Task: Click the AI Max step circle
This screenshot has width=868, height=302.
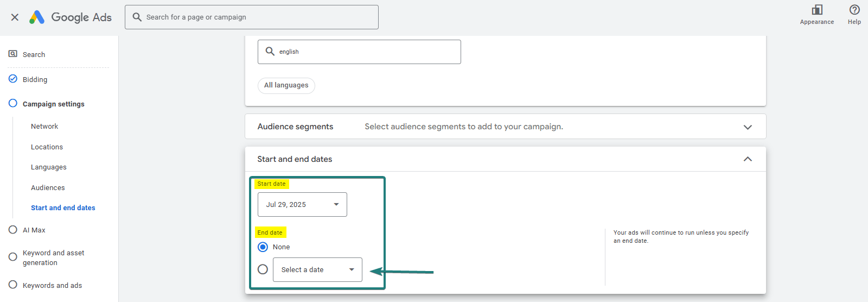Action: point(13,230)
